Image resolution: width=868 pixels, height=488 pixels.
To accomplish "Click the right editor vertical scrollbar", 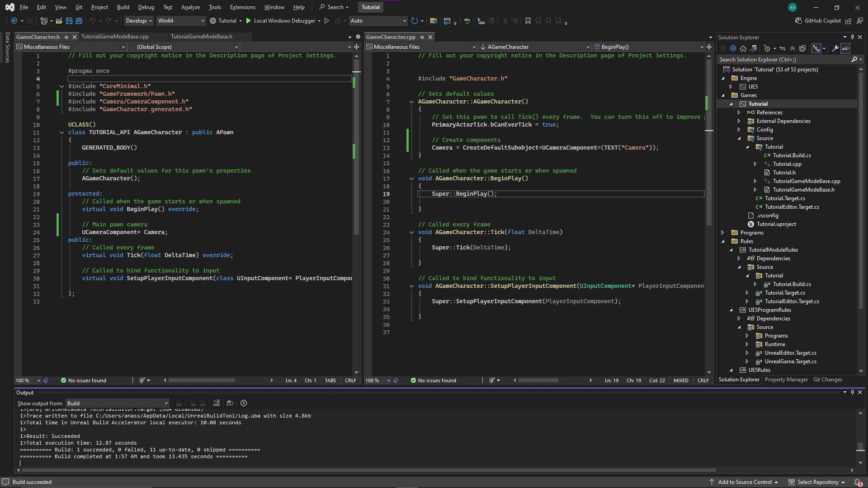I will pos(709,142).
